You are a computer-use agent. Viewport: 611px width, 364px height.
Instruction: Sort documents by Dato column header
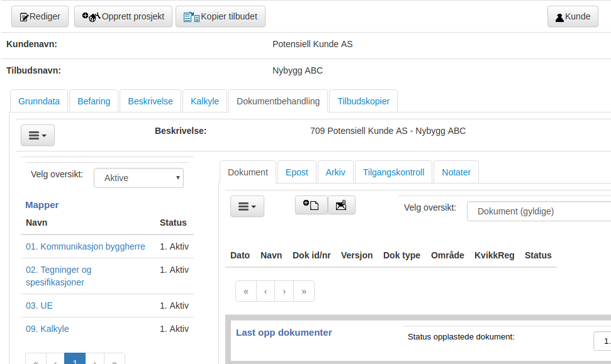(x=240, y=255)
